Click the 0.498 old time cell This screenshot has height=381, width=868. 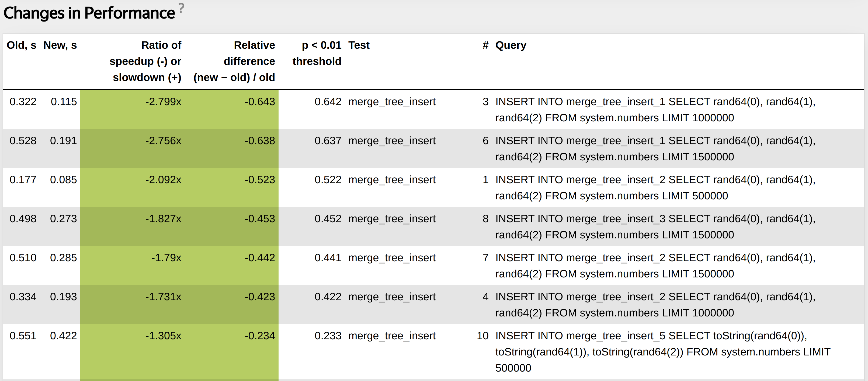pos(23,219)
